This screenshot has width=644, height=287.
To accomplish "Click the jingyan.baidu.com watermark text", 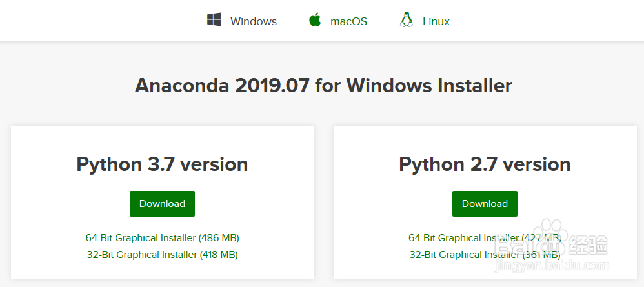I will pos(552,266).
